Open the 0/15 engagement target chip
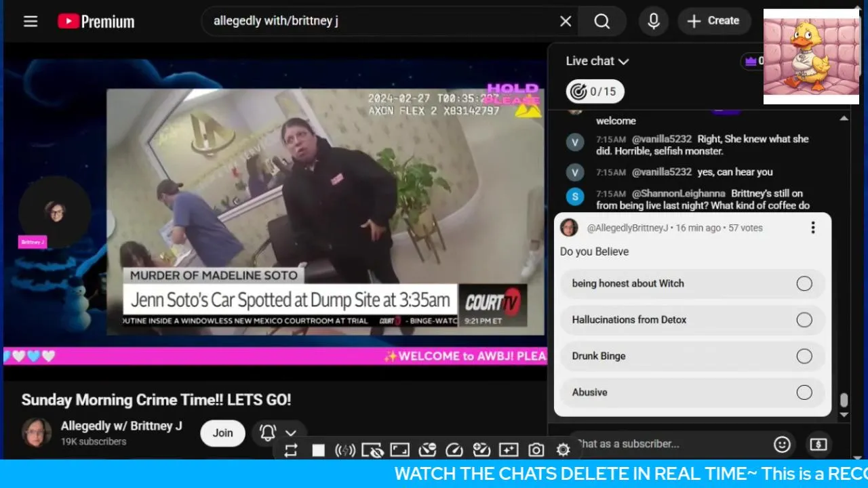Screen dimensions: 868x488 [x=595, y=91]
